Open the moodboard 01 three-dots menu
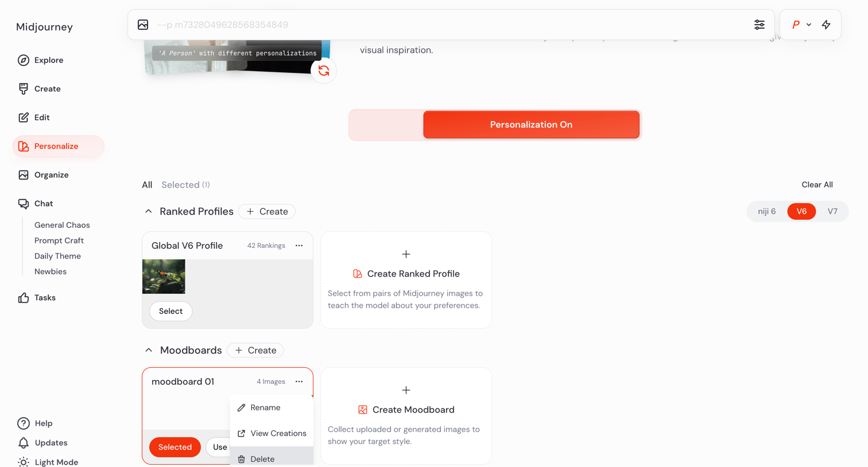The height and width of the screenshot is (467, 868). [x=299, y=382]
